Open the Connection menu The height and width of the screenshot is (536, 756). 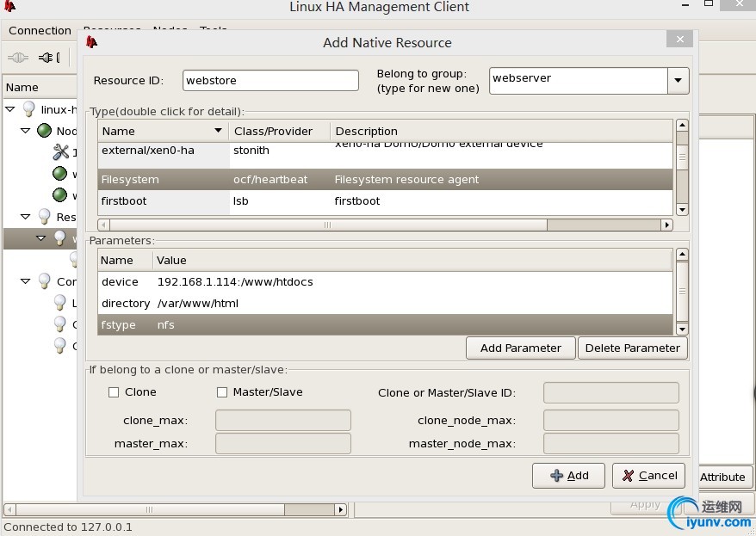40,30
